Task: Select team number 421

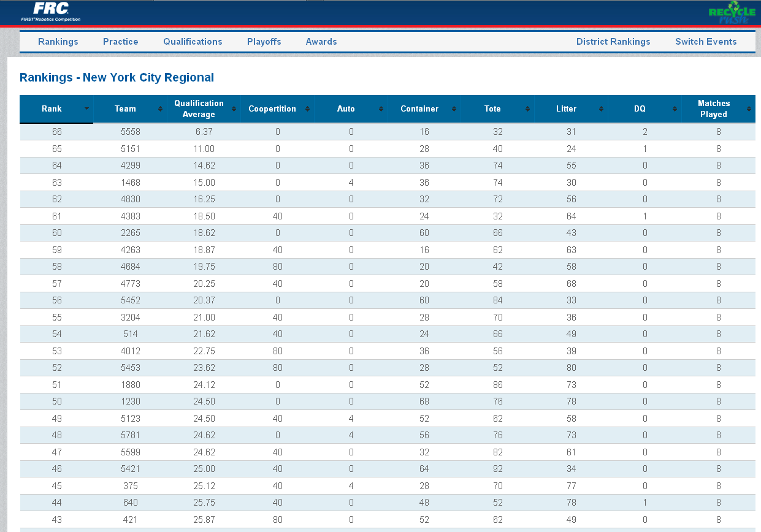Action: click(130, 520)
